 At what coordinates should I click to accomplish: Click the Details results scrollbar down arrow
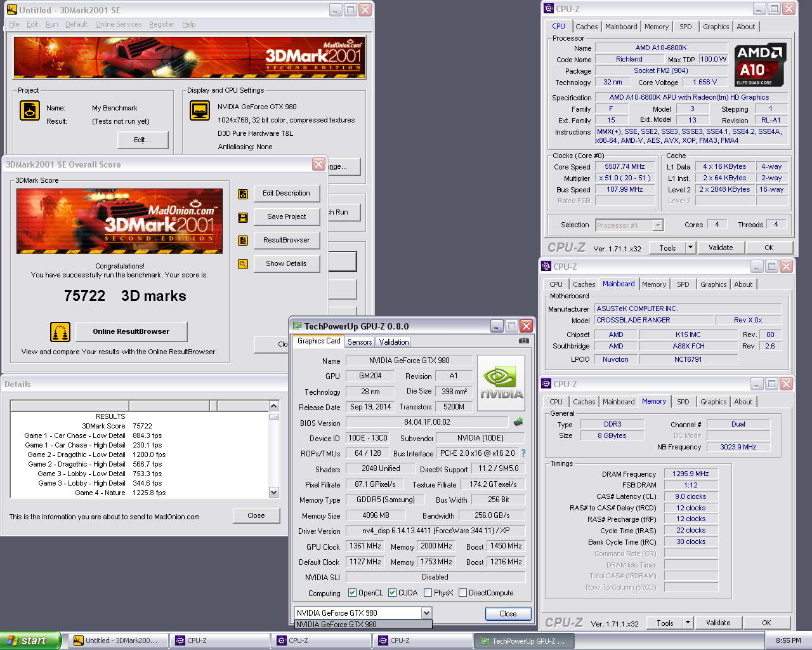coord(274,492)
